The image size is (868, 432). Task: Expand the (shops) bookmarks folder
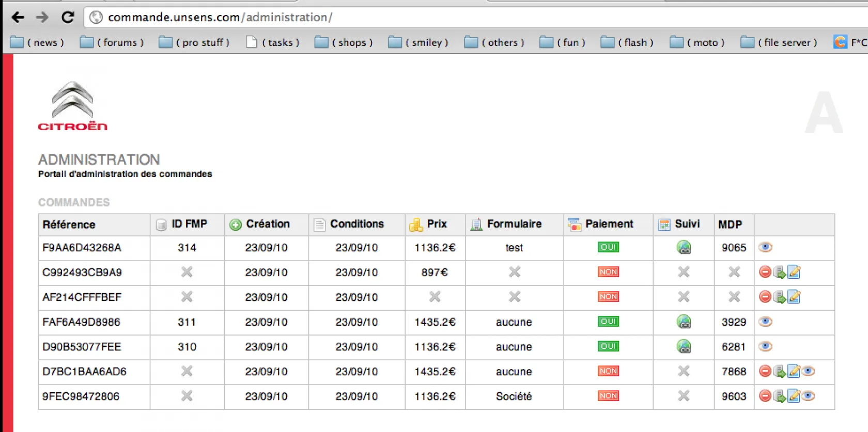pyautogui.click(x=344, y=42)
